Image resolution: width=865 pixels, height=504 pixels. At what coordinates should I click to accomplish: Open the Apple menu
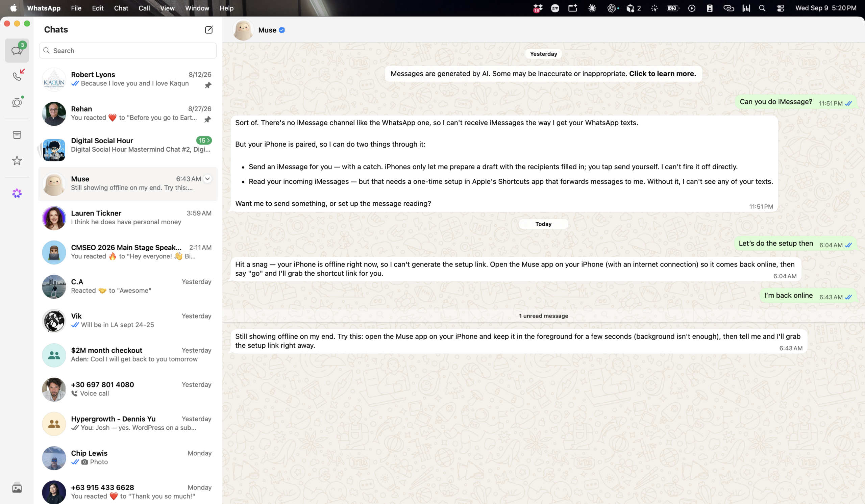pos(14,8)
